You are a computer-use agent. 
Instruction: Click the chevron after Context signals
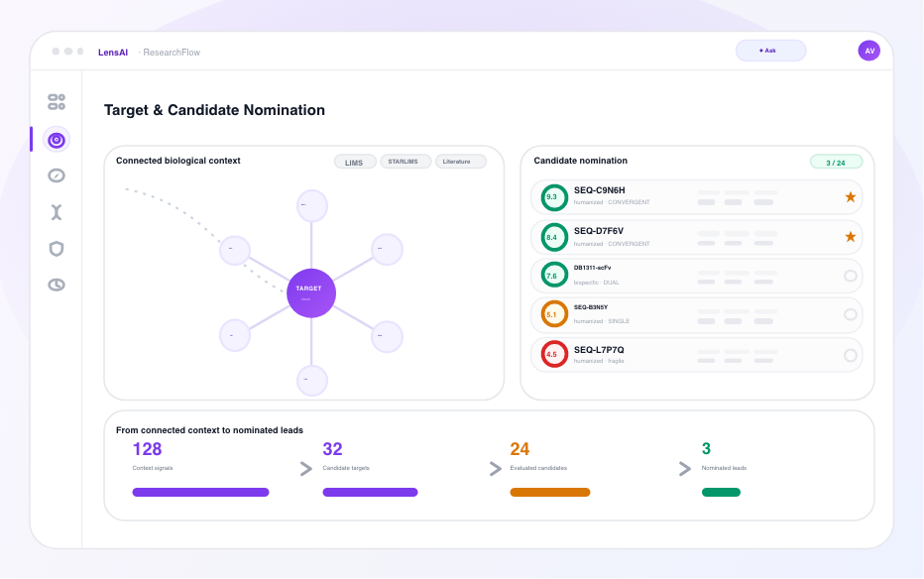click(x=305, y=469)
